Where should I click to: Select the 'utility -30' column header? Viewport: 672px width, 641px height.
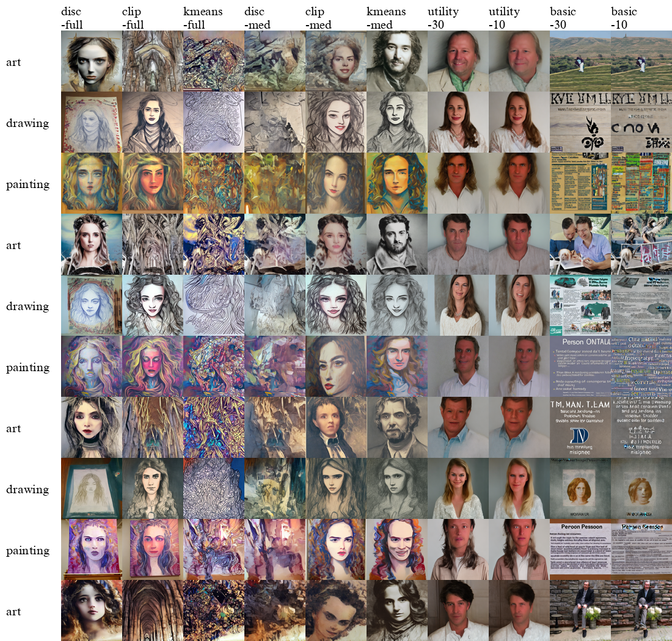point(443,18)
